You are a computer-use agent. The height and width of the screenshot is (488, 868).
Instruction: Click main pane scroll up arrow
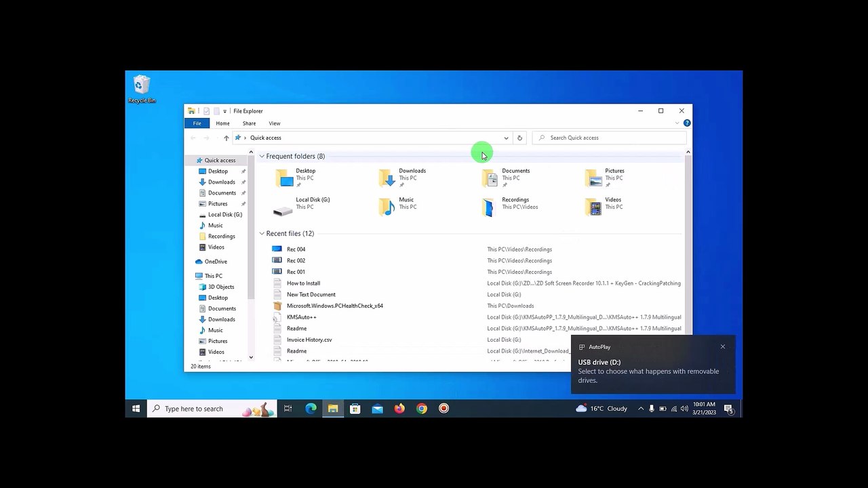[688, 152]
